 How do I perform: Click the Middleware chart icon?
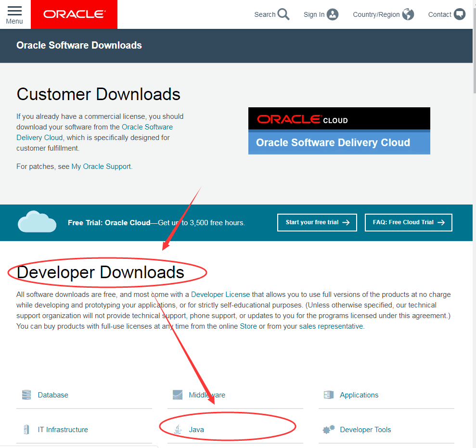coord(178,395)
